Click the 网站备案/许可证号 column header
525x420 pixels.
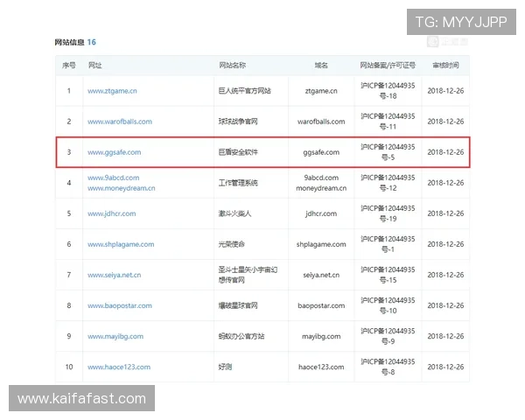(x=388, y=66)
